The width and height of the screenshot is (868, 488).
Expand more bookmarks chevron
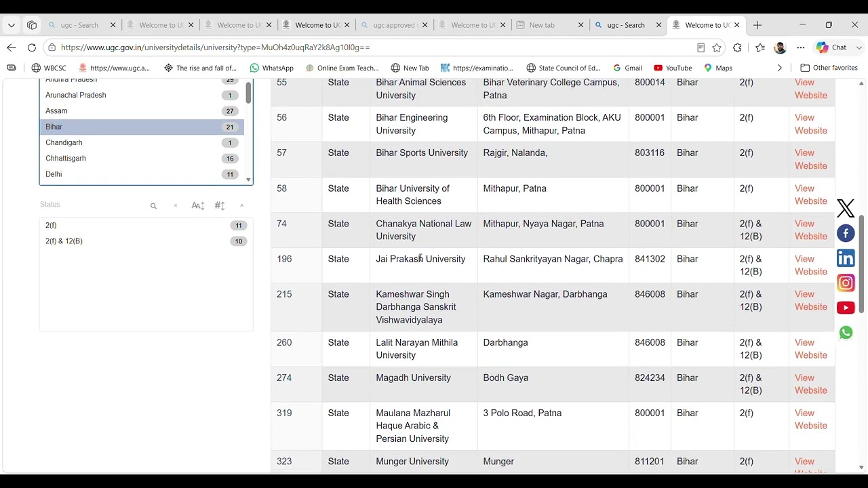779,68
